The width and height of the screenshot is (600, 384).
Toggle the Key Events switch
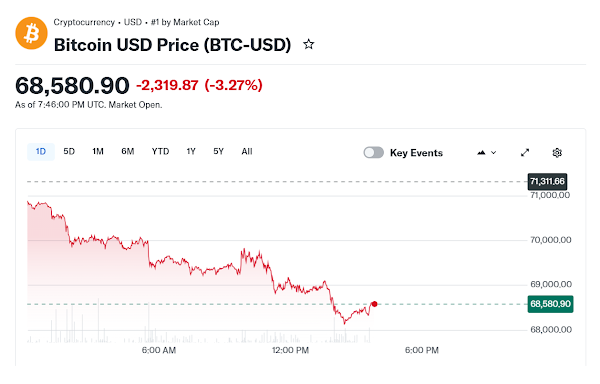coord(373,153)
